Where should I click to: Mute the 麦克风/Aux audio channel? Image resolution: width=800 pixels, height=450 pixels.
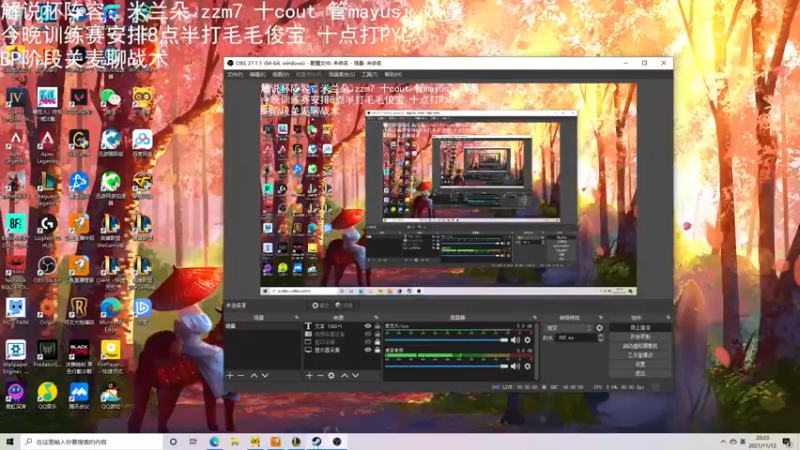tap(515, 340)
